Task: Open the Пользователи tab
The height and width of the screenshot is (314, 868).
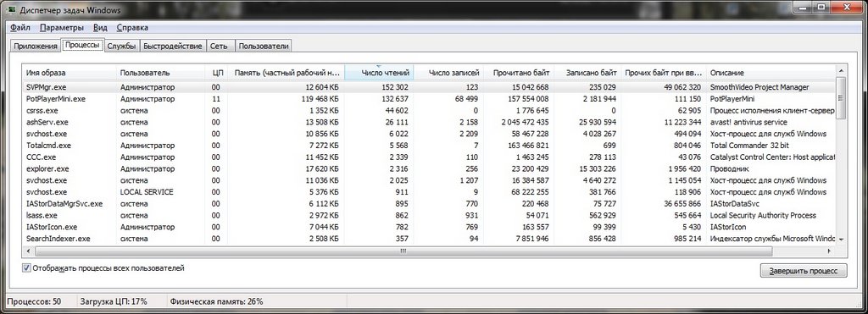Action: pos(264,47)
